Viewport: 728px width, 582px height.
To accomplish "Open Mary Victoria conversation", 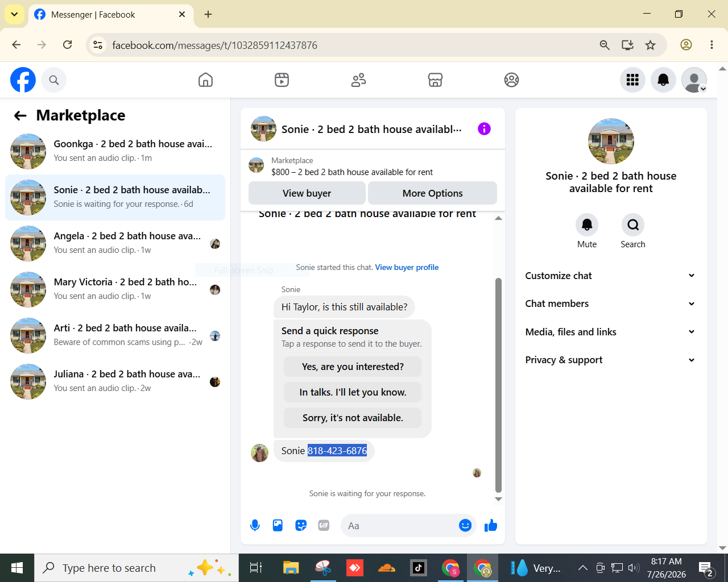I will (x=115, y=289).
